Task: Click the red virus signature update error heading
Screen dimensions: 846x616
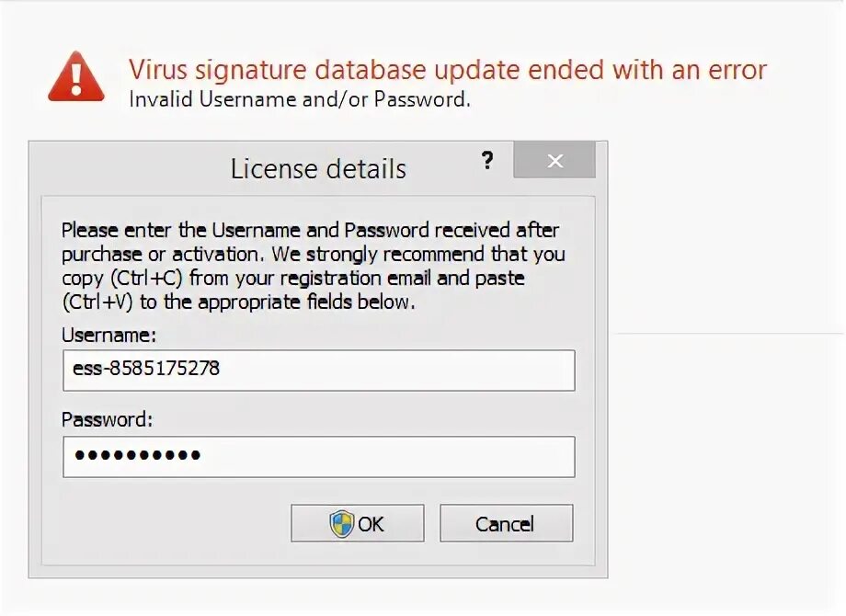Action: pos(447,69)
